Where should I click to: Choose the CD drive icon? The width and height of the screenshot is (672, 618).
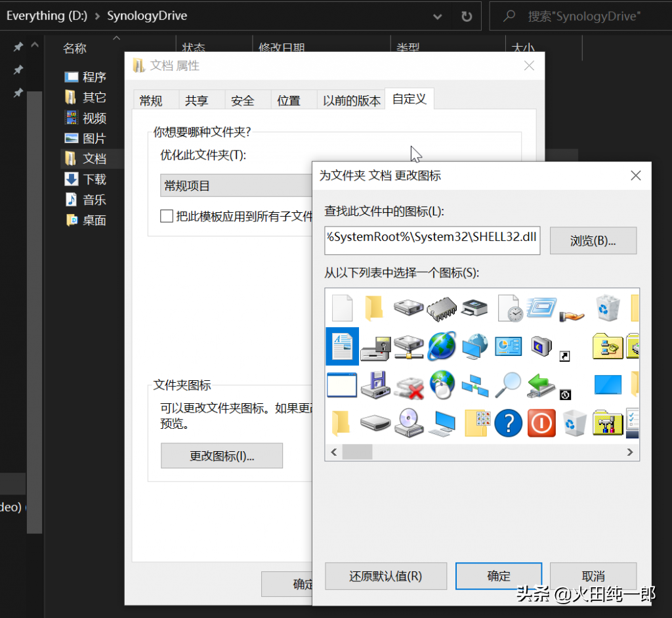409,423
